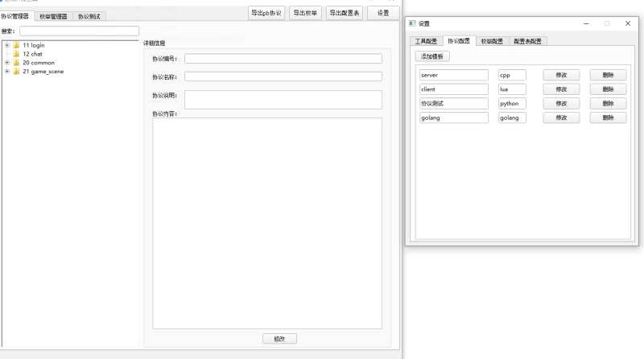Switch to 工具配置 tab in settings

pos(426,41)
